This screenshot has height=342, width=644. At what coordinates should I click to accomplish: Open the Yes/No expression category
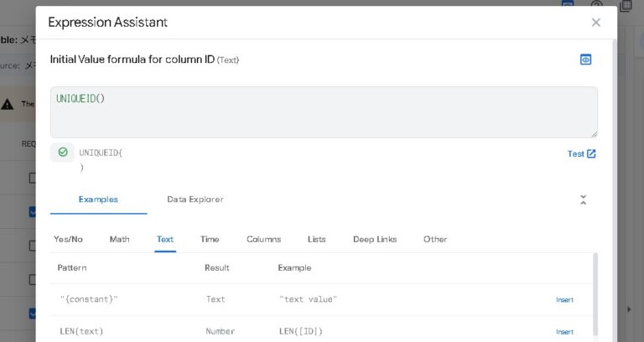point(68,239)
